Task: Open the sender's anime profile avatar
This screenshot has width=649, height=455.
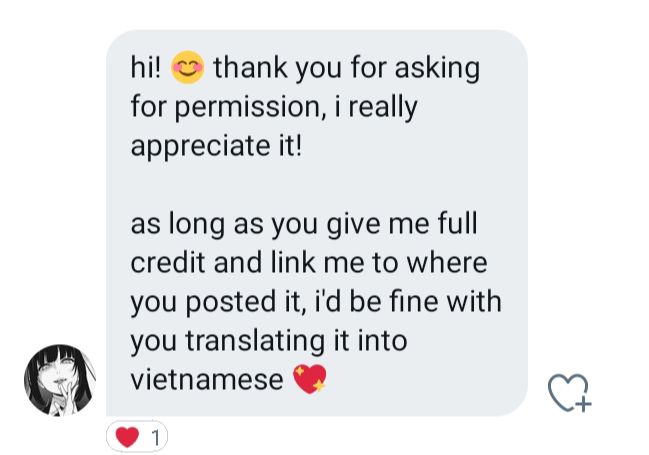Action: [x=60, y=379]
